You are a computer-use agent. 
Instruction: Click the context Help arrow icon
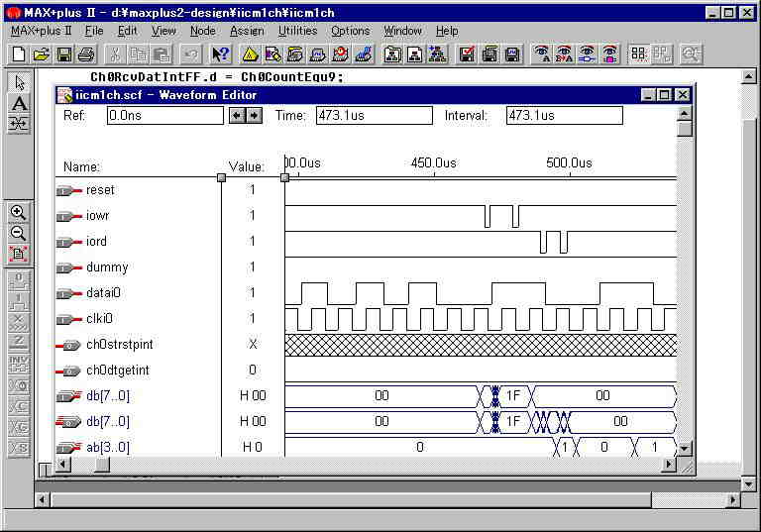pyautogui.click(x=221, y=54)
